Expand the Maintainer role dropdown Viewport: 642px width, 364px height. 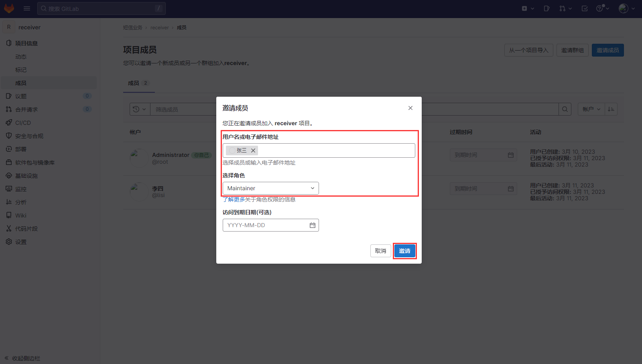(x=270, y=188)
